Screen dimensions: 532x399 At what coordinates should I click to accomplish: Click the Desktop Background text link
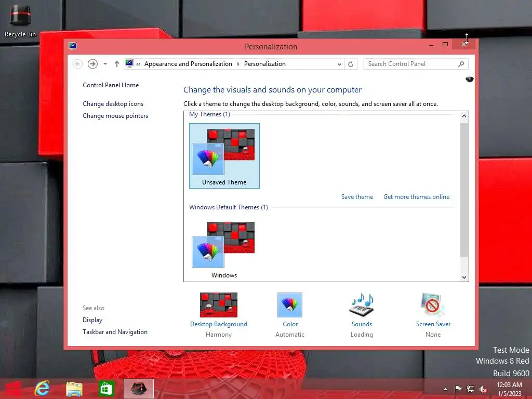tap(219, 324)
